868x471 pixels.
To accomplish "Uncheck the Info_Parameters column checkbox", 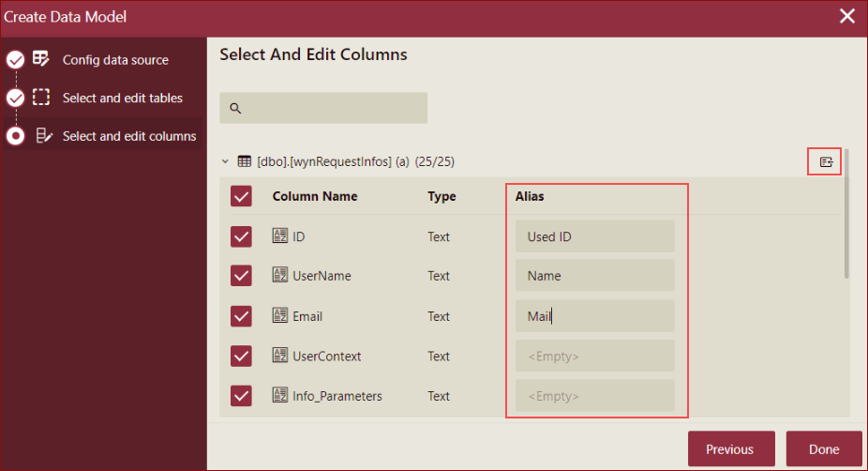I will (241, 396).
